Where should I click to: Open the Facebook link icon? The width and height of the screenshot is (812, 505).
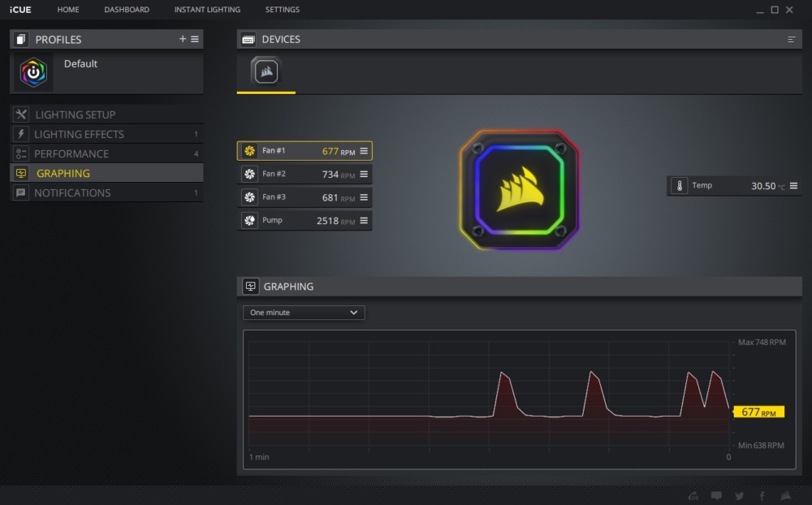pyautogui.click(x=762, y=496)
